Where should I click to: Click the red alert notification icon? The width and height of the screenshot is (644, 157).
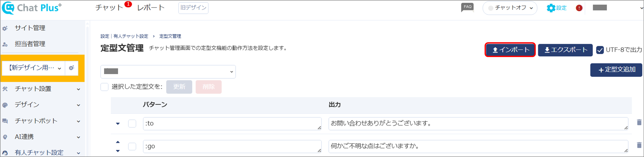579,8
